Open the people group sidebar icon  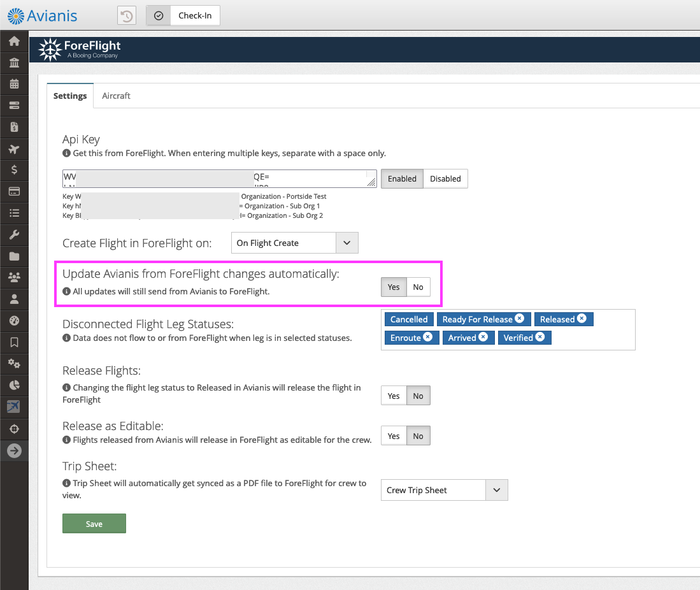(x=14, y=278)
